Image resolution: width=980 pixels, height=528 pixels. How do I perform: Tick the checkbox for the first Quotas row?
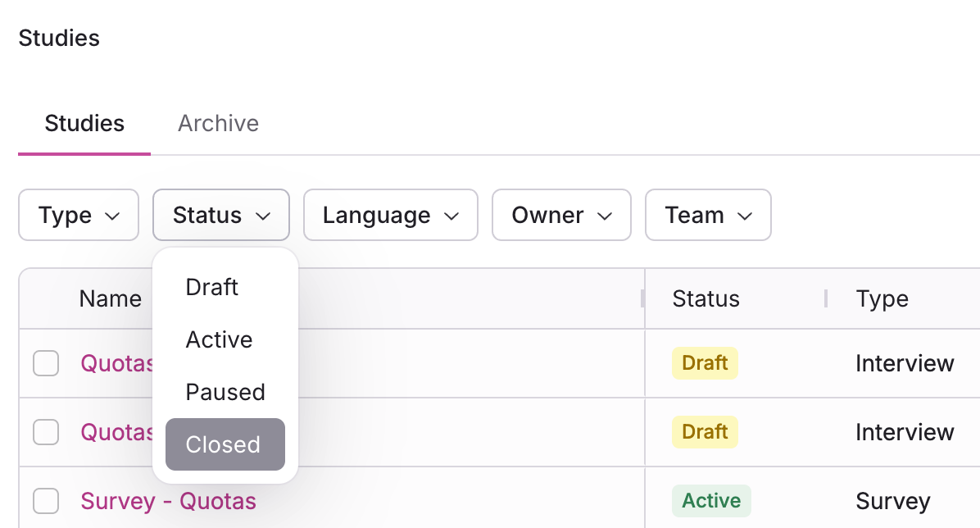coord(46,363)
